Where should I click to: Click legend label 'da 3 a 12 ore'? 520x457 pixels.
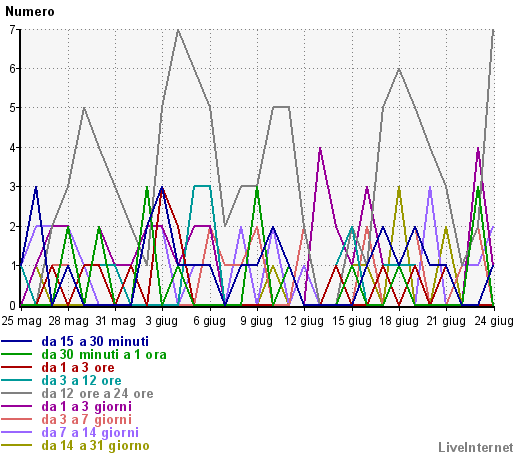[81, 381]
